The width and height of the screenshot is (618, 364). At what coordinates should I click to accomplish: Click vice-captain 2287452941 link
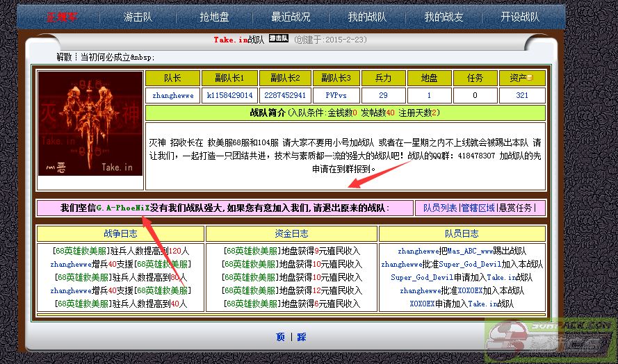[x=285, y=95]
